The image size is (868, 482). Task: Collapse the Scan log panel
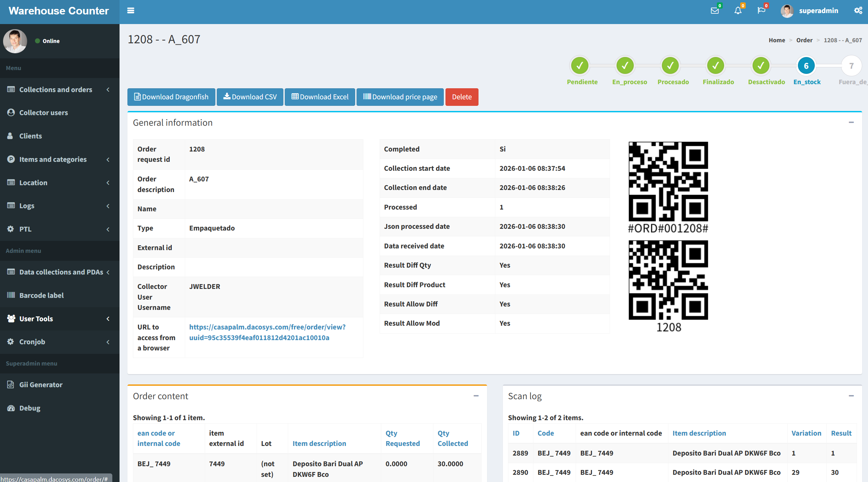[x=851, y=396]
